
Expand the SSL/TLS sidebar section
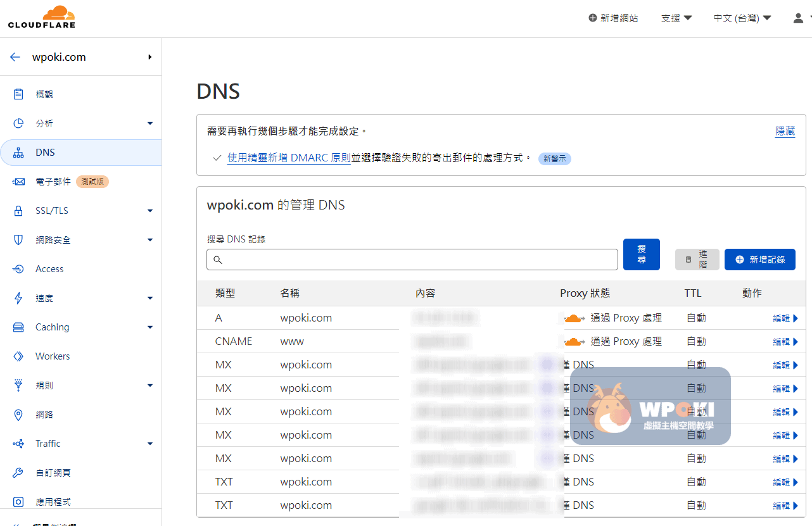coord(150,211)
